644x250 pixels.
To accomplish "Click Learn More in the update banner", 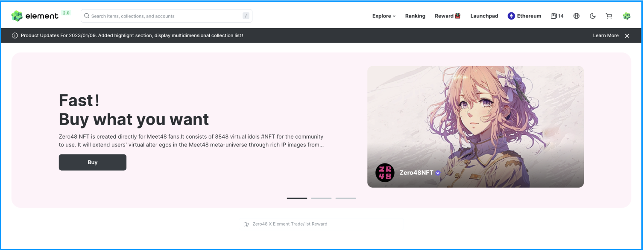I will pos(606,35).
